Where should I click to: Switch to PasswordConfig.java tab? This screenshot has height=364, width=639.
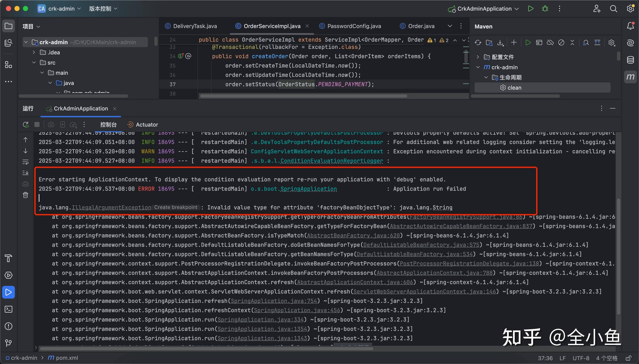pyautogui.click(x=351, y=26)
